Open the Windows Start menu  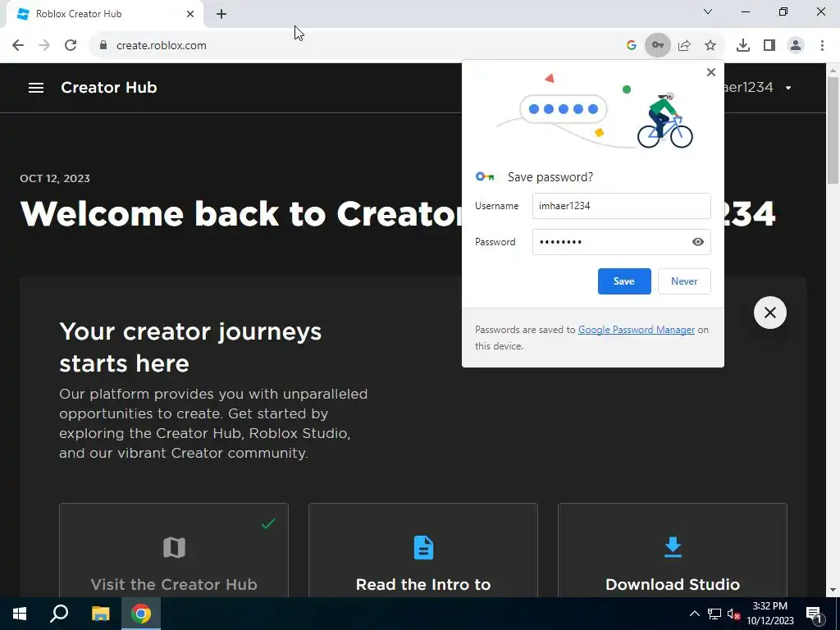pos(20,614)
